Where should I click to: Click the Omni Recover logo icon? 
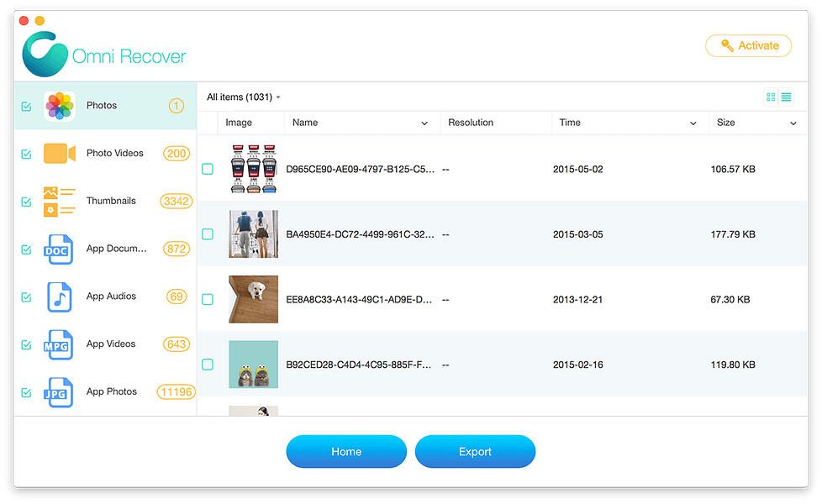point(45,54)
